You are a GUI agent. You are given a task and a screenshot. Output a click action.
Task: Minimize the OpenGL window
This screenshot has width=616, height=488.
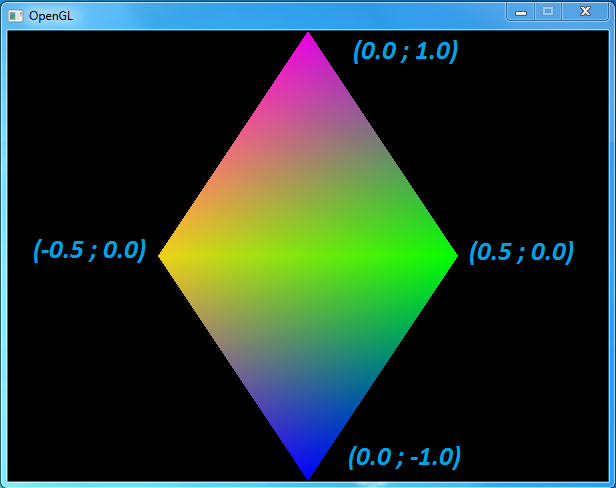click(x=520, y=11)
